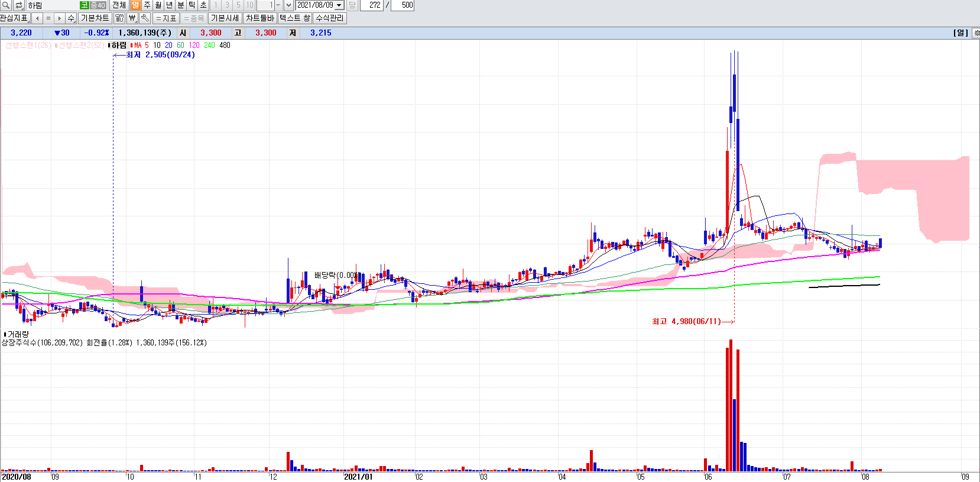Screen dimensions: 980x482
Task: Click the 500 total count field
Action: coord(403,5)
